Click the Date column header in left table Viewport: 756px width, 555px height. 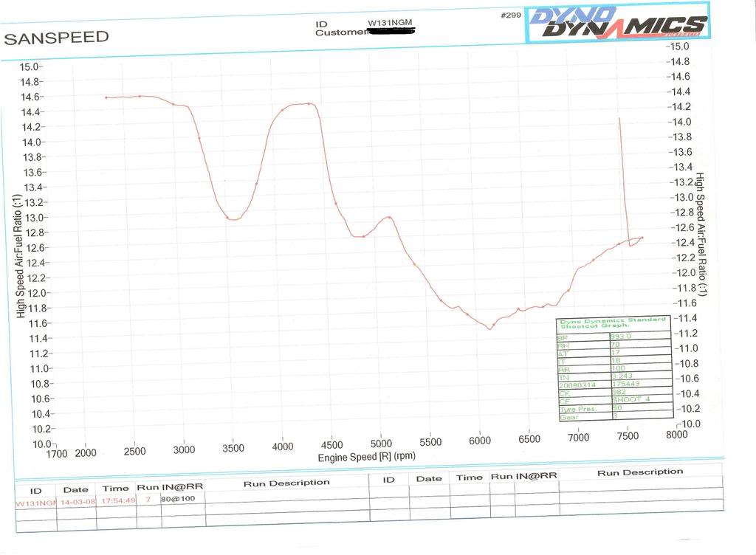pyautogui.click(x=75, y=489)
